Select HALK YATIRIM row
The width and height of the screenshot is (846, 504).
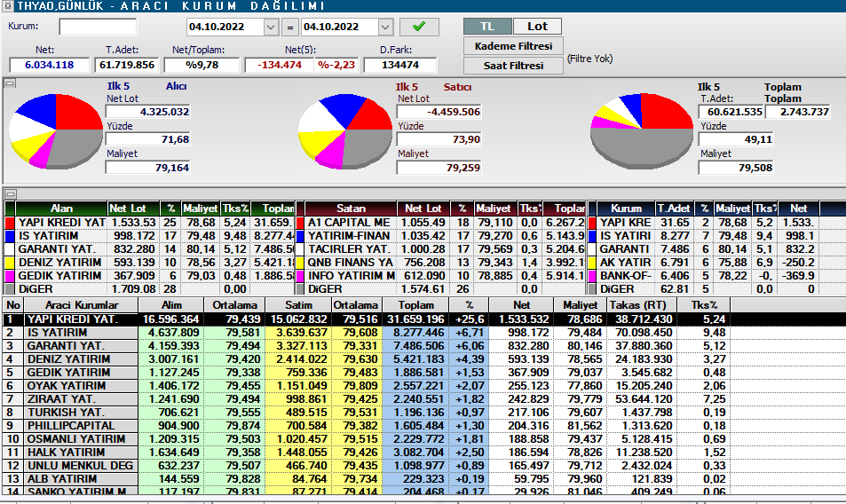coord(423,453)
